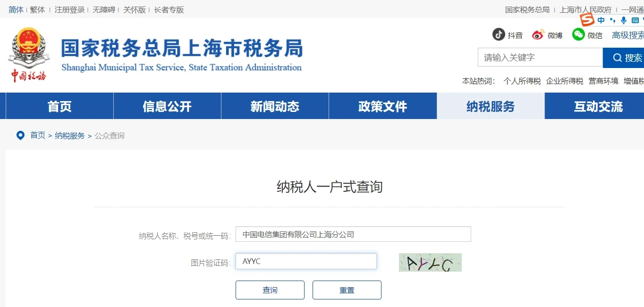
Task: Switch to the 纳税服务 tab
Action: [x=490, y=106]
